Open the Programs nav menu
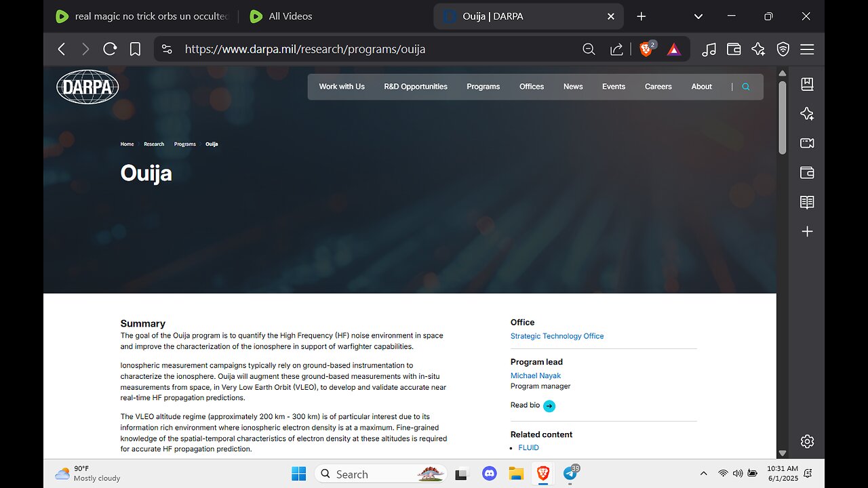The image size is (868, 488). (x=483, y=87)
